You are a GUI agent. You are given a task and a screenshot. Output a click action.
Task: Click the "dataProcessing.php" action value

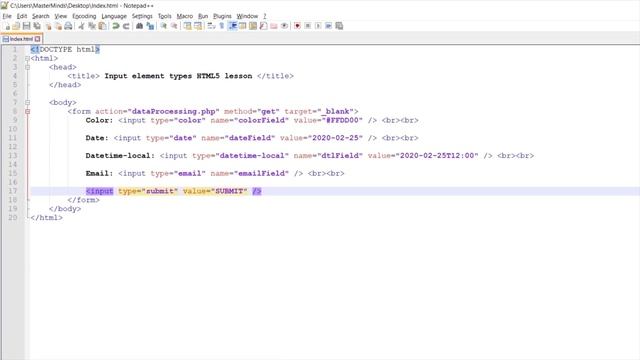pos(173,111)
